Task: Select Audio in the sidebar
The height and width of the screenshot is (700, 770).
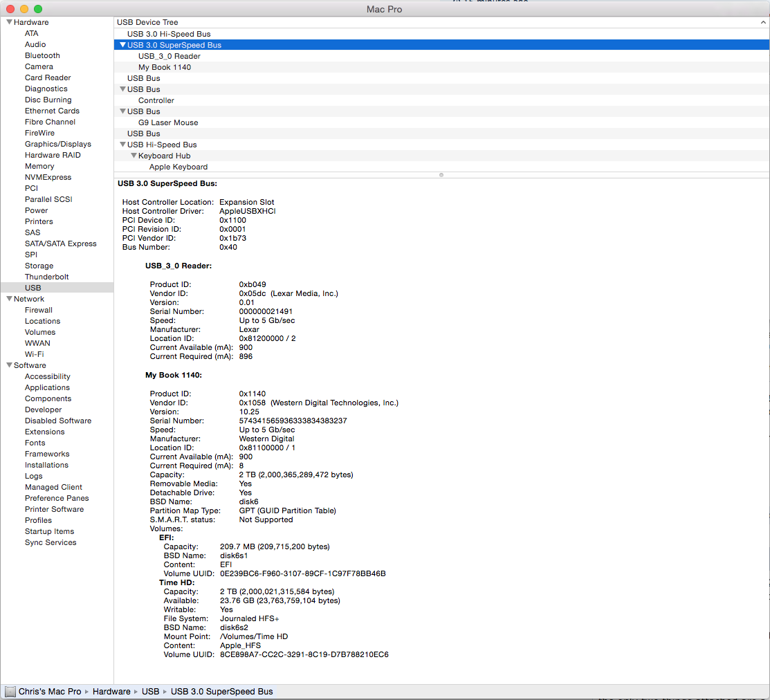Action: pyautogui.click(x=35, y=44)
